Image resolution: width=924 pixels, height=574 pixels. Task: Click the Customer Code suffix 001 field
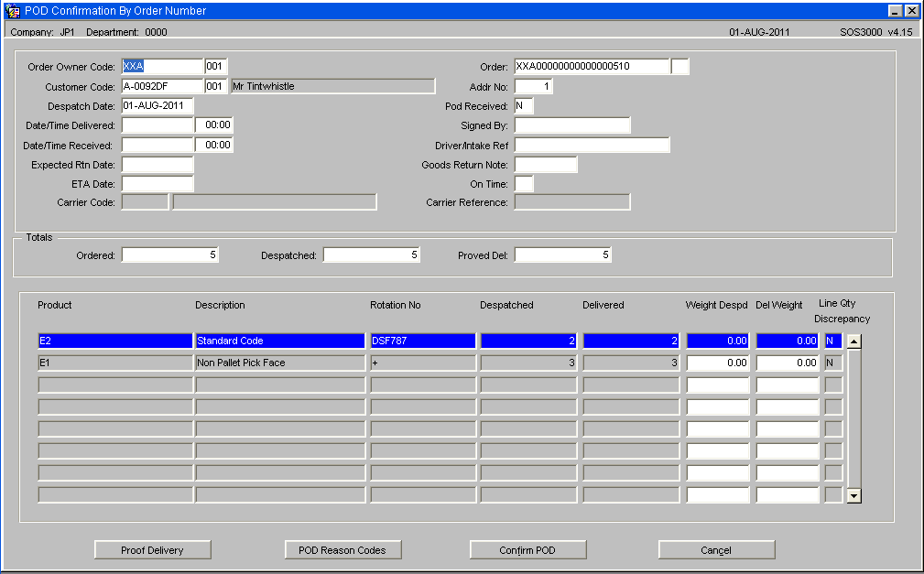(x=216, y=86)
